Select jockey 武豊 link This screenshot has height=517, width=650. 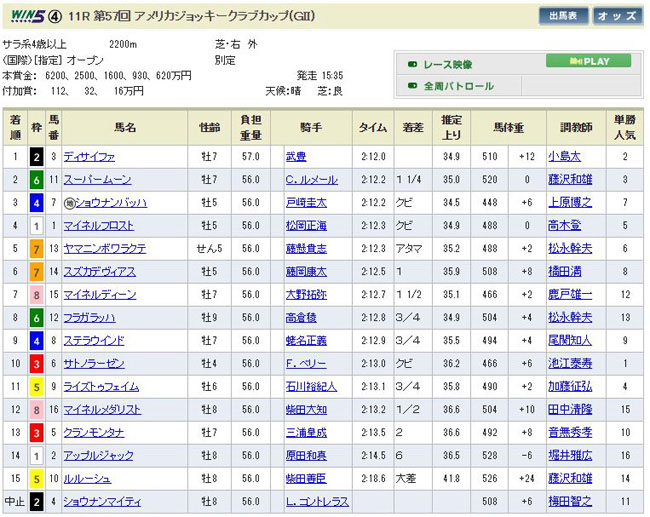pos(297,156)
